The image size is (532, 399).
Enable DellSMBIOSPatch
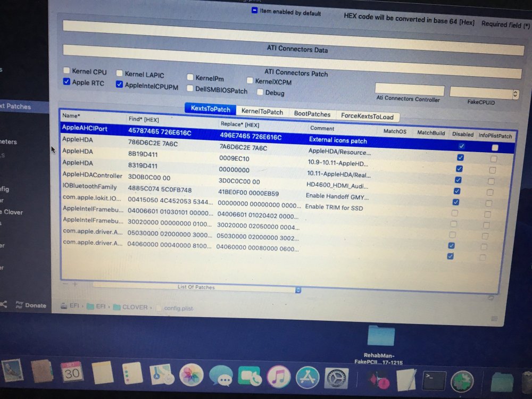190,88
